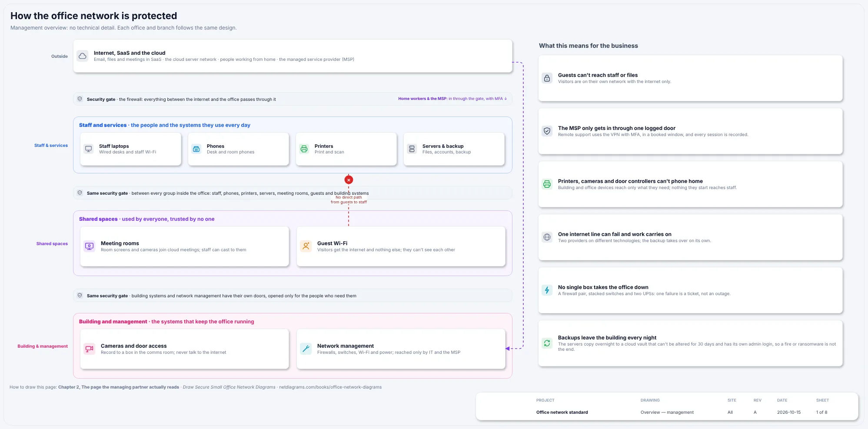
Task: Click the Shared spaces row label on left
Action: point(52,244)
